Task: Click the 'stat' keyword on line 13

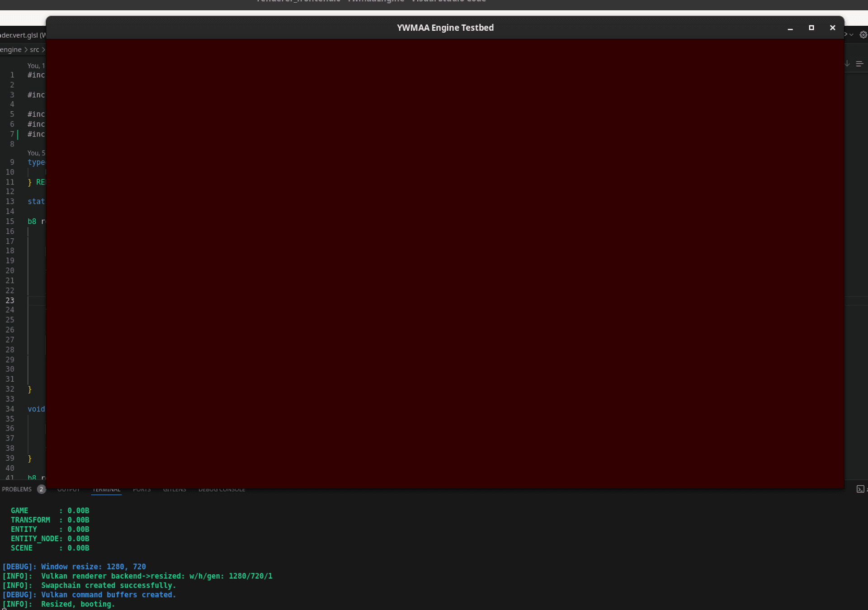Action: coord(36,202)
